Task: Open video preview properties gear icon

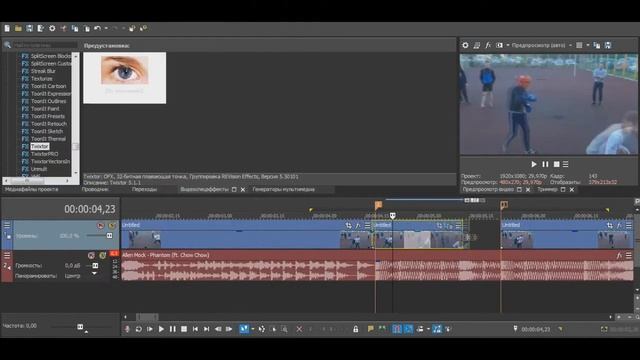Action: point(465,45)
